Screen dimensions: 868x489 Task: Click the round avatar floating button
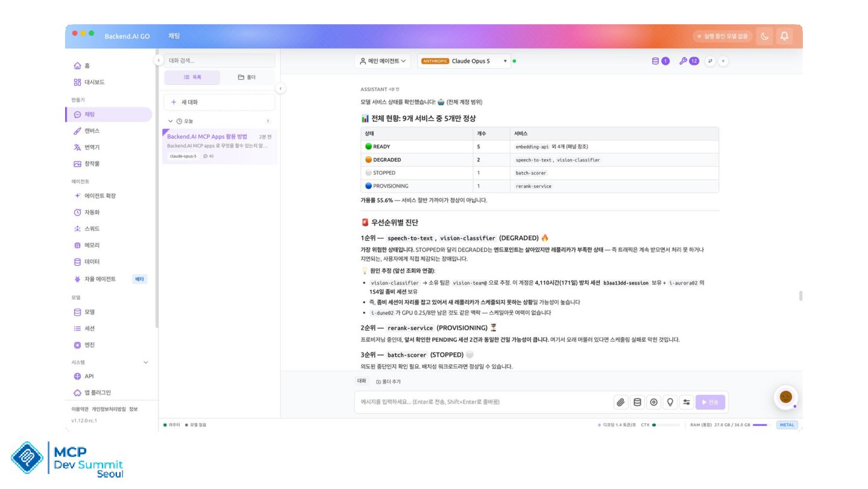point(785,397)
